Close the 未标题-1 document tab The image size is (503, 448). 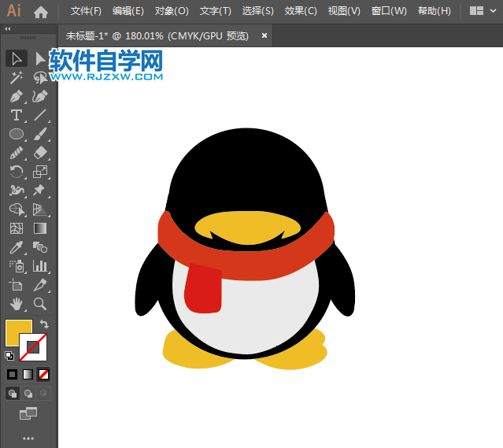(264, 35)
